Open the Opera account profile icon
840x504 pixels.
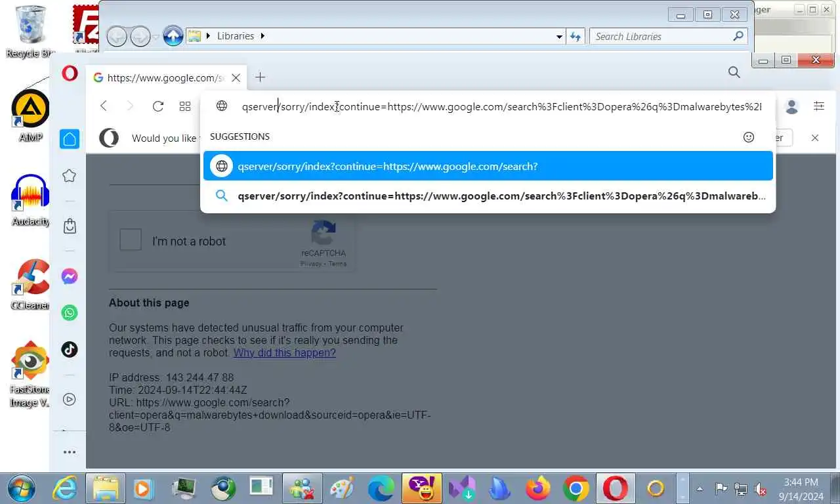tap(791, 106)
